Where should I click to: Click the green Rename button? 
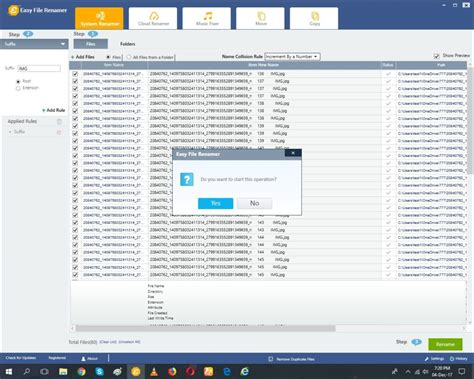point(445,344)
